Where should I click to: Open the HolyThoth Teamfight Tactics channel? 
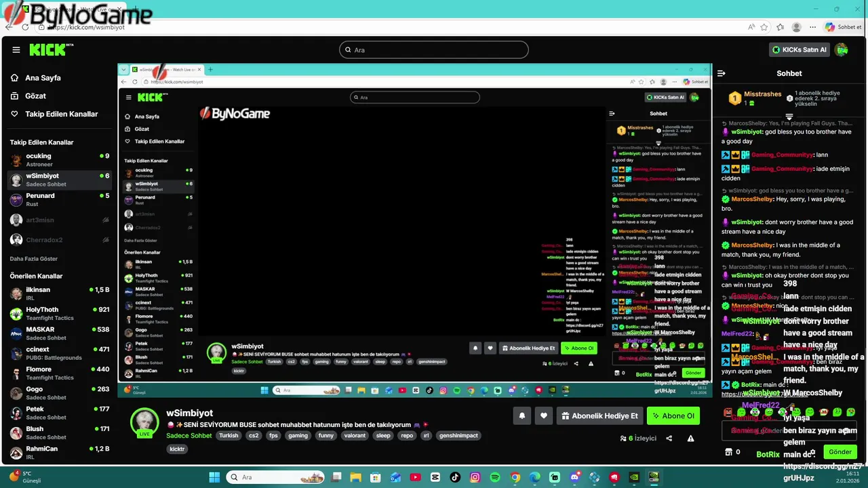tap(59, 313)
